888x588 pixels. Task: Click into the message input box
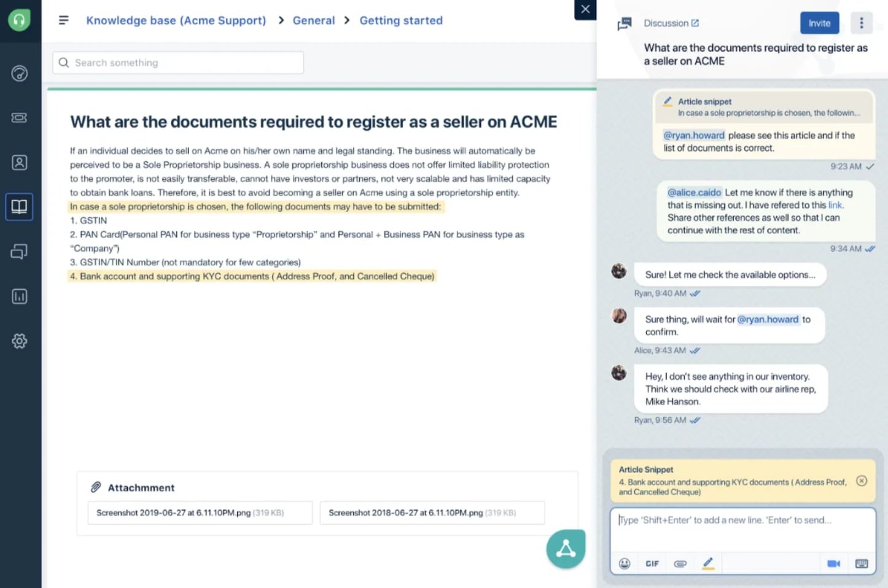click(742, 530)
